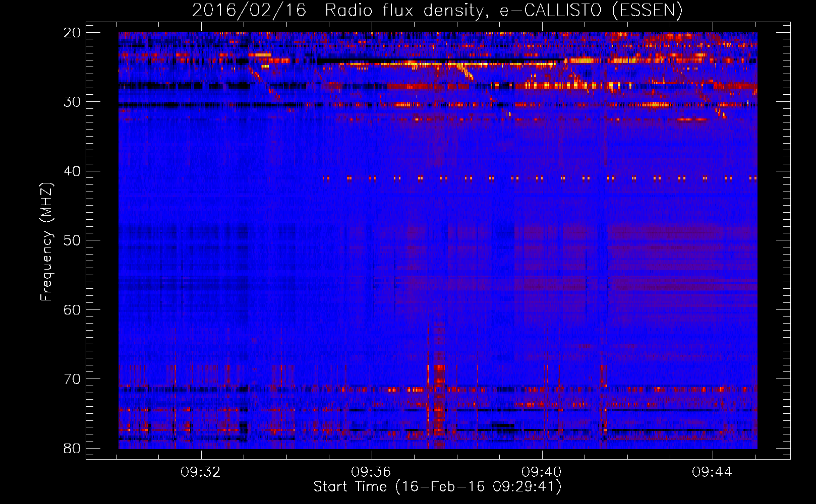816x504 pixels.
Task: Click the 40 frequency tick label
Action: [73, 171]
